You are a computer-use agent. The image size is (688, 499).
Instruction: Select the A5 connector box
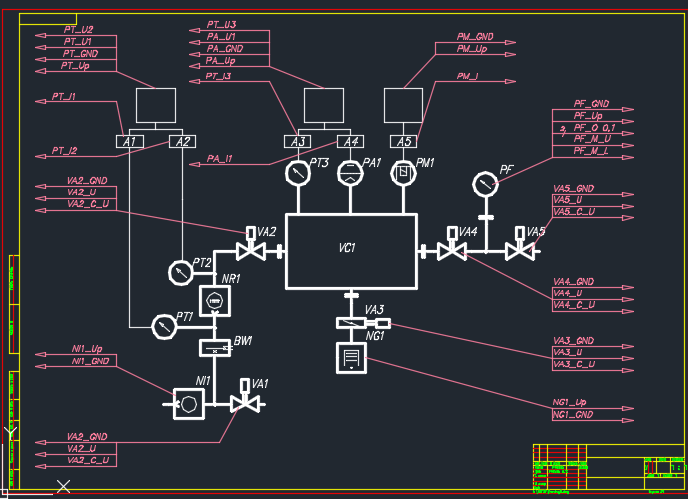[x=403, y=141]
